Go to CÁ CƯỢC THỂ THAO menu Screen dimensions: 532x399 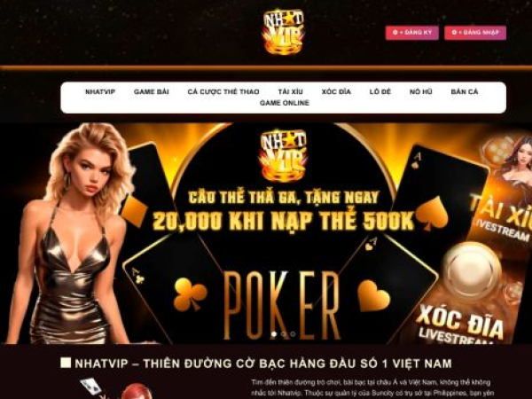coord(223,91)
